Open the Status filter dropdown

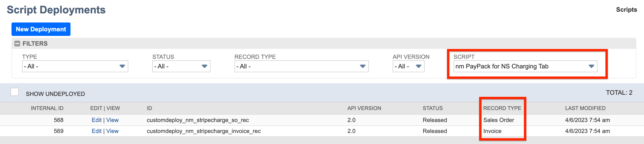[182, 66]
